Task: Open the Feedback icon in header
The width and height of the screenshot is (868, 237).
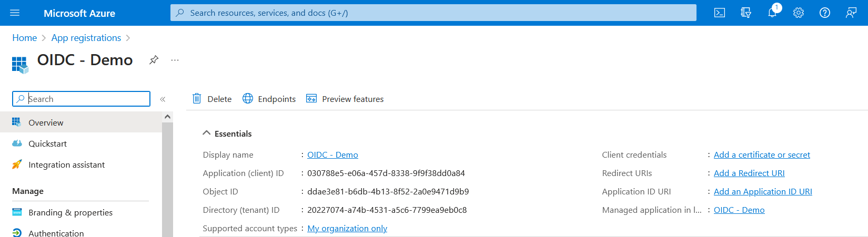Action: 851,13
